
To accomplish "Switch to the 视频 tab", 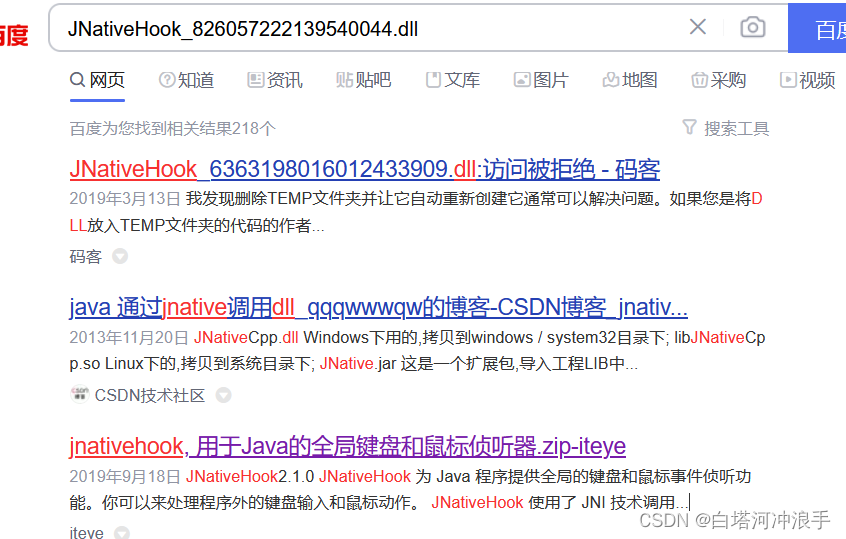I will pyautogui.click(x=807, y=80).
